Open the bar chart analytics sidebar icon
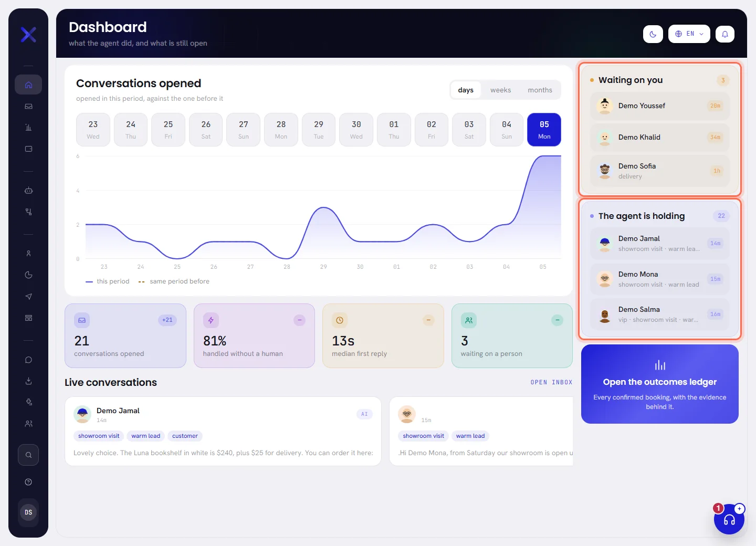756x546 pixels. pyautogui.click(x=28, y=128)
